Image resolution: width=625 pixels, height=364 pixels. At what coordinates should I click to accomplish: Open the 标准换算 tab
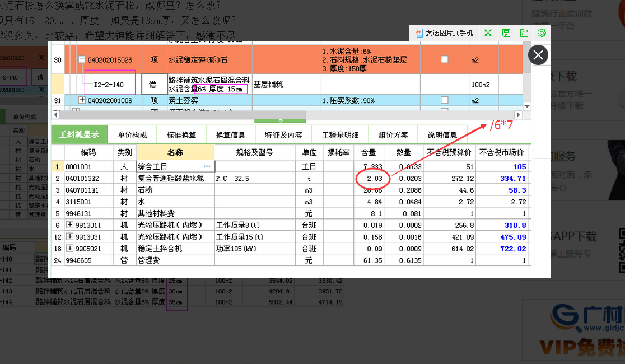click(181, 135)
